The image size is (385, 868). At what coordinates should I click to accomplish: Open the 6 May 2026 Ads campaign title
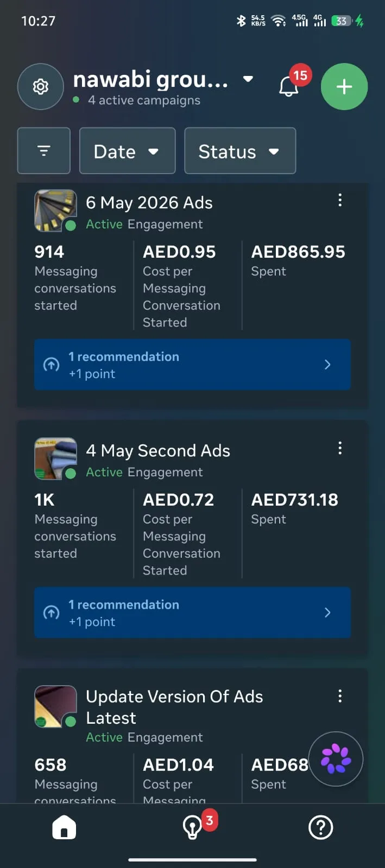tap(149, 202)
